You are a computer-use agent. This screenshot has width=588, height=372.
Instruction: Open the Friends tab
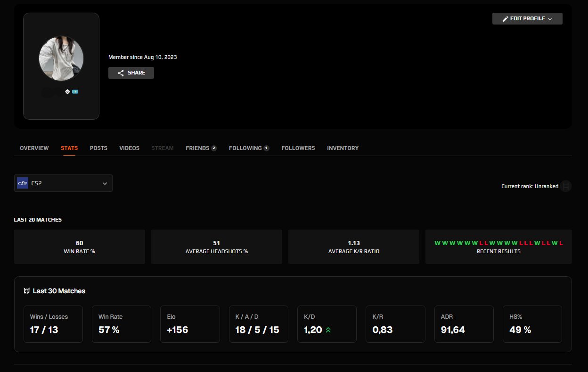(x=198, y=148)
